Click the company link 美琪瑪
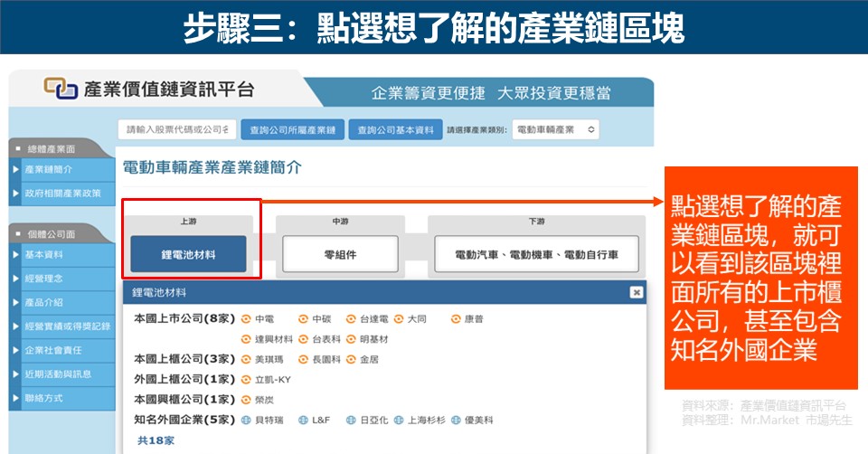Viewport: 868px width, 454px height. 269,359
